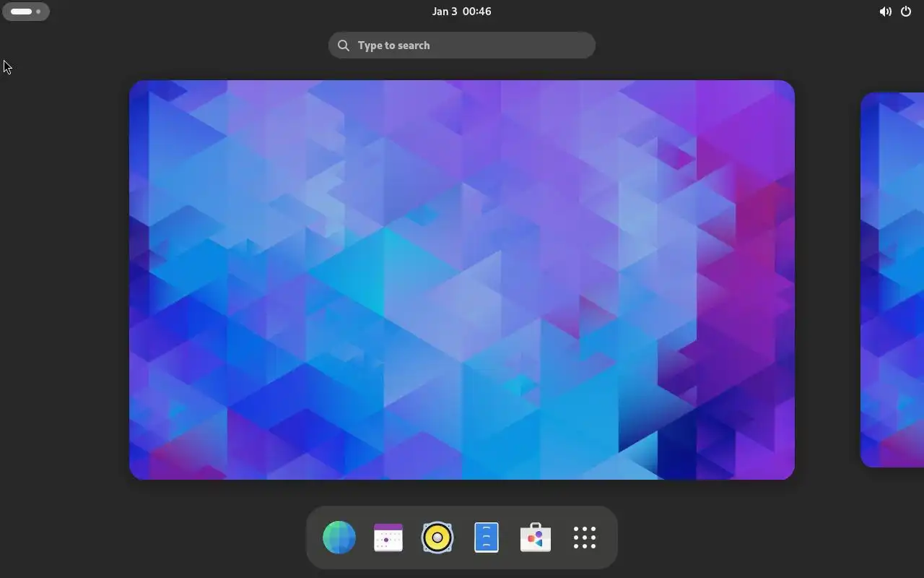Open the web browser from the dash
Image resolution: width=924 pixels, height=578 pixels.
339,538
